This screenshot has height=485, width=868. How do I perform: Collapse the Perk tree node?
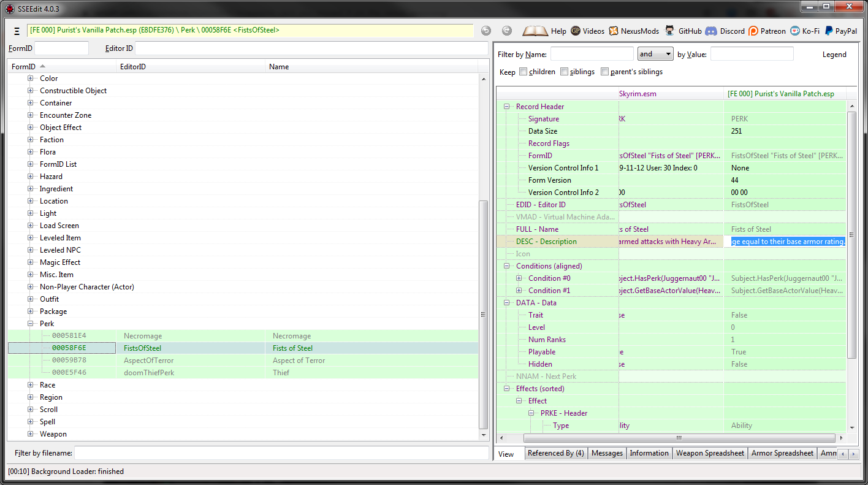[x=31, y=324]
